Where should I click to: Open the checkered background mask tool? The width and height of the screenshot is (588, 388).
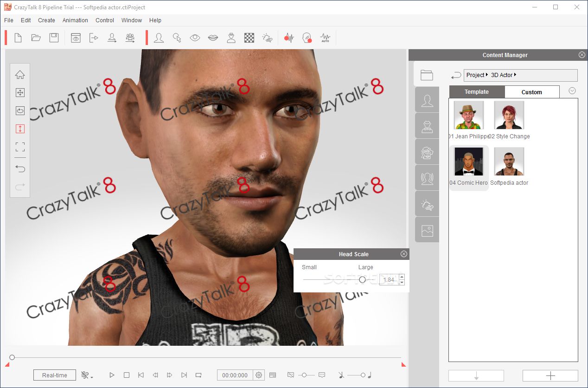point(249,38)
